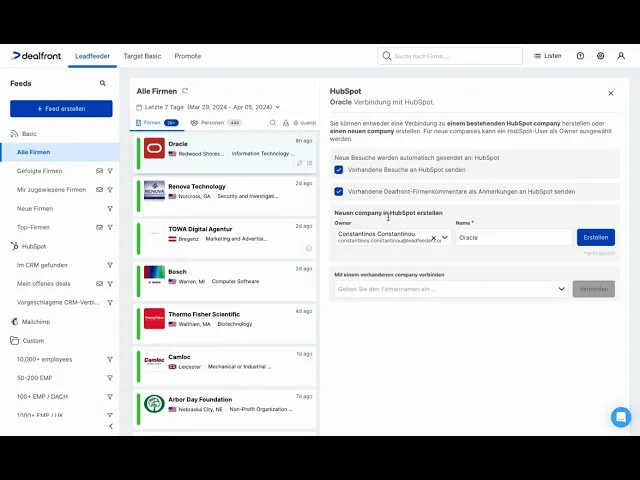Click email icon next to Gefolgte Firmen
The height and width of the screenshot is (480, 640).
pyautogui.click(x=99, y=171)
